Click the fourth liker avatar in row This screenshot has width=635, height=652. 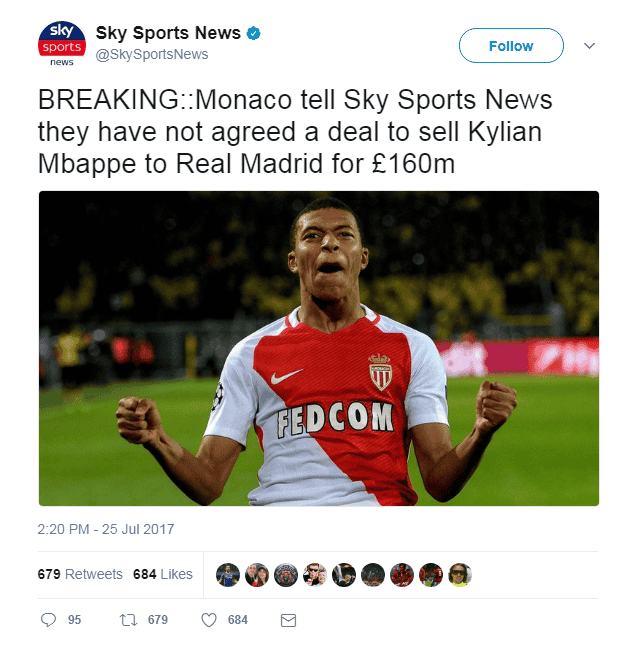pyautogui.click(x=315, y=575)
